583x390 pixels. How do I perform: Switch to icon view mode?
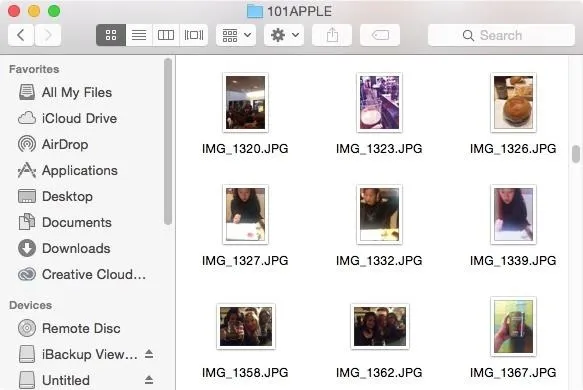(x=111, y=35)
